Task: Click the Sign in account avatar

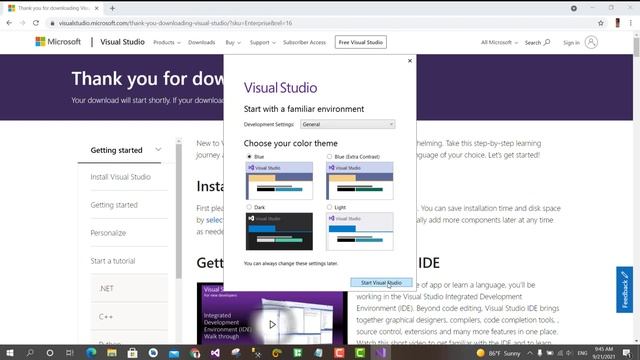Action: click(x=591, y=42)
